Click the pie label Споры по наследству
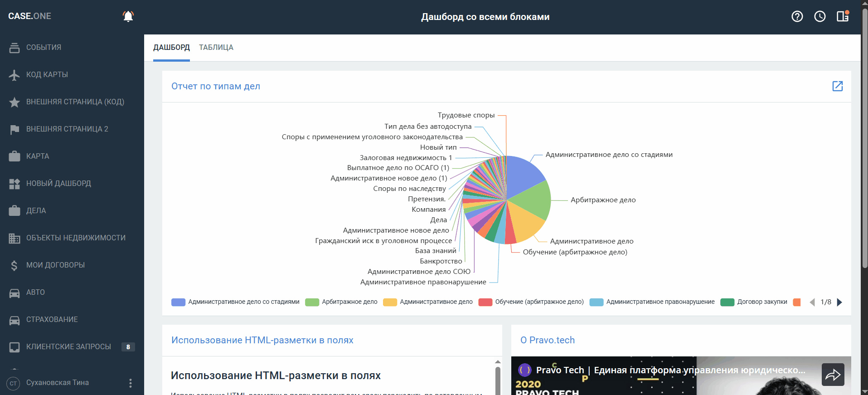Image resolution: width=868 pixels, height=395 pixels. [x=409, y=189]
